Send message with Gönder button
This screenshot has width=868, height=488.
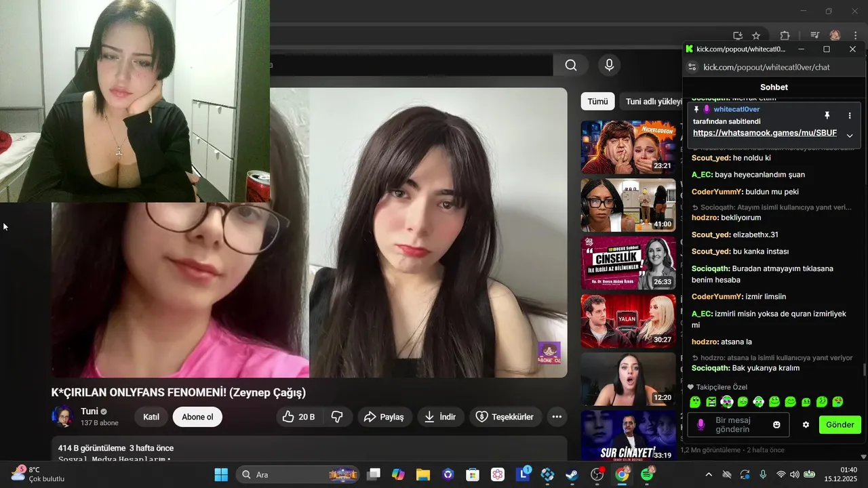(840, 425)
